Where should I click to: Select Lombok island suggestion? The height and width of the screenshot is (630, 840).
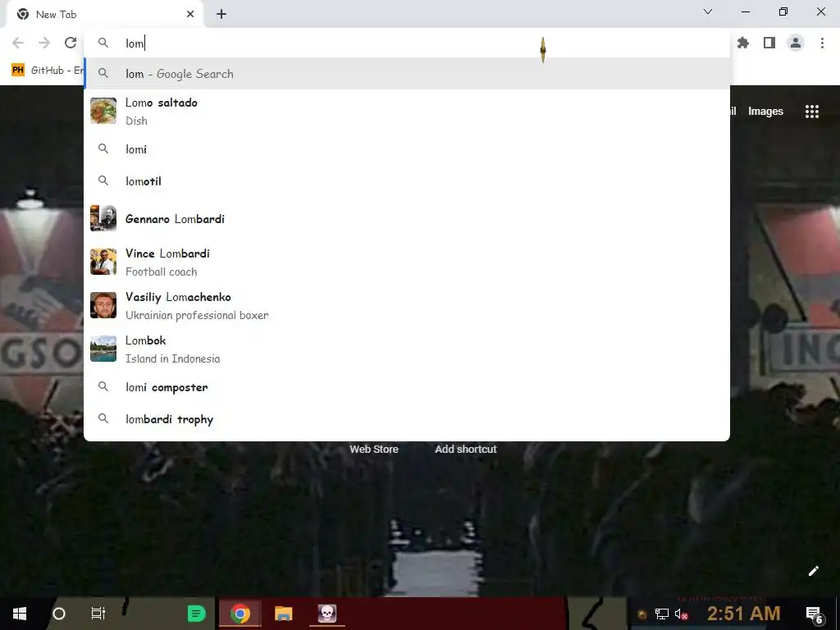[407, 349]
